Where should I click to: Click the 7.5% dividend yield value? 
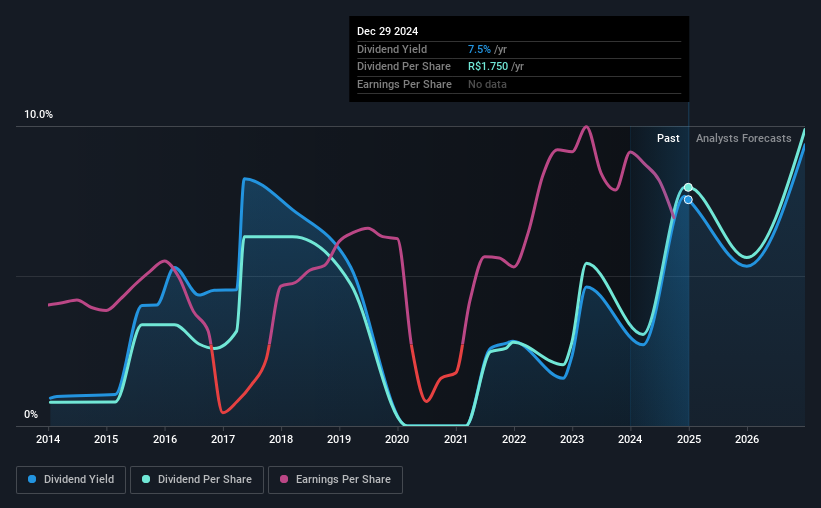(x=479, y=49)
